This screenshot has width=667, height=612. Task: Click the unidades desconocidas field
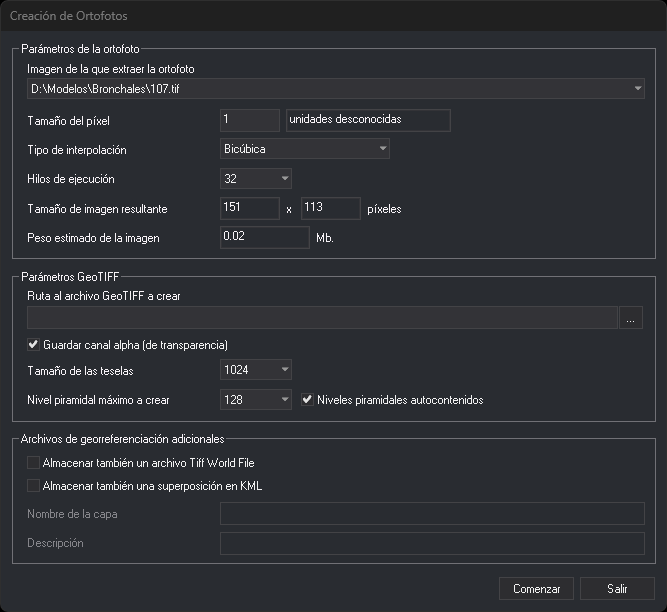(x=368, y=120)
